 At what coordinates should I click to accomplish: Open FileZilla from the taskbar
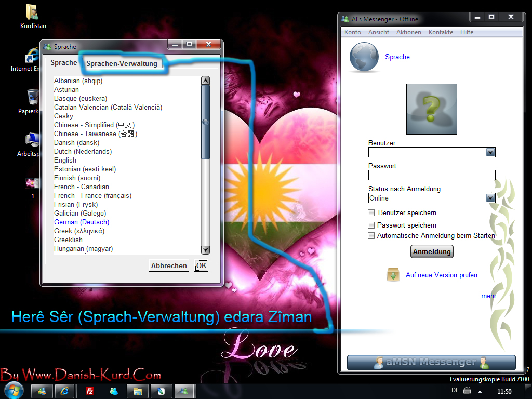pos(89,392)
